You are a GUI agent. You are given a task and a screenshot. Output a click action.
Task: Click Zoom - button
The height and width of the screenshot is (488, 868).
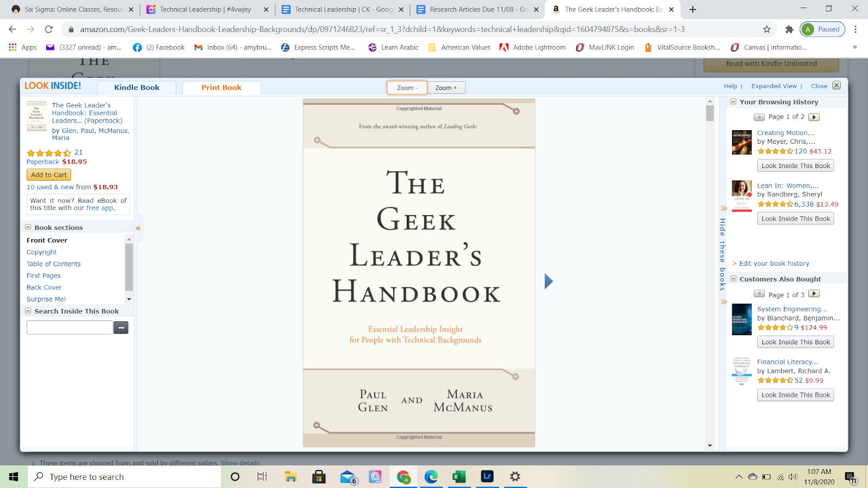point(407,88)
